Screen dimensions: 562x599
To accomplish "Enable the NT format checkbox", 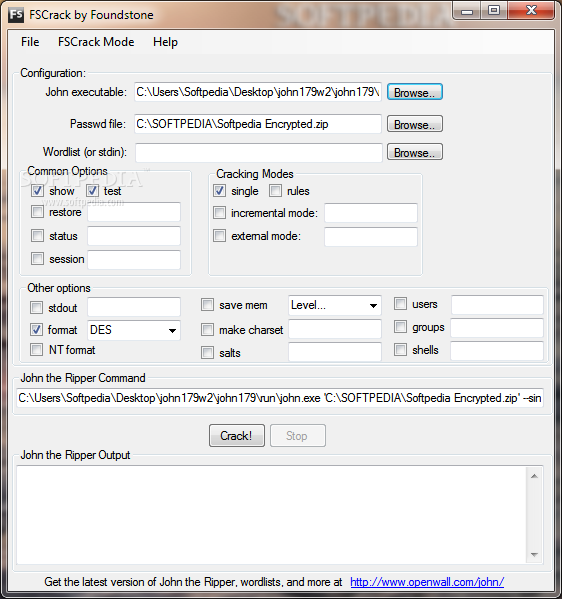I will 36,349.
